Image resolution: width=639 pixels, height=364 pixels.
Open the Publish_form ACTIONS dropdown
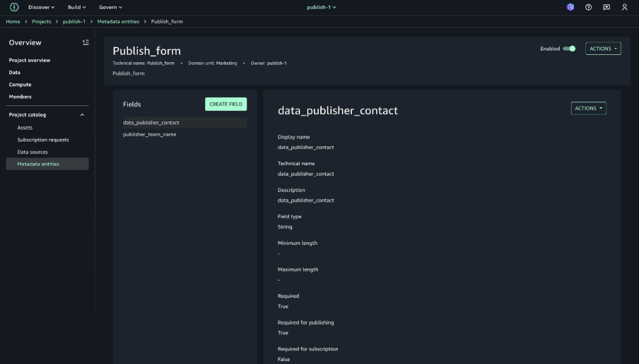coord(603,49)
